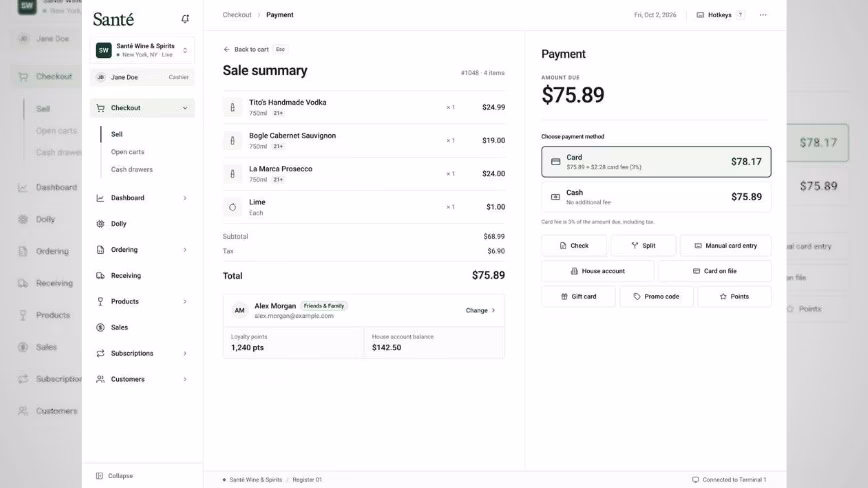
Task: Click the Ordering document icon
Action: coord(100,250)
